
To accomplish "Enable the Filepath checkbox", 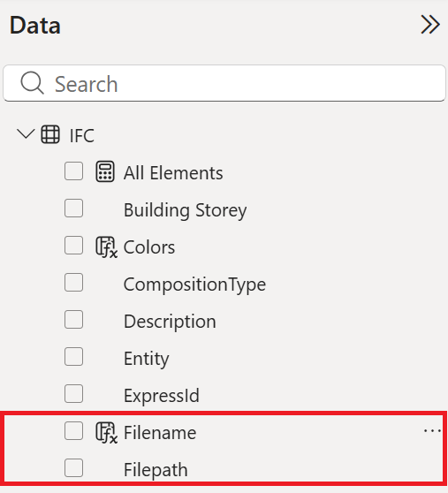I will pyautogui.click(x=74, y=468).
